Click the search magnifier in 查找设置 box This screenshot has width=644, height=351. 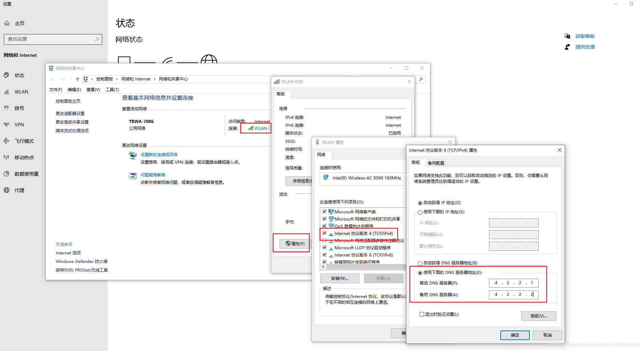[x=97, y=39]
